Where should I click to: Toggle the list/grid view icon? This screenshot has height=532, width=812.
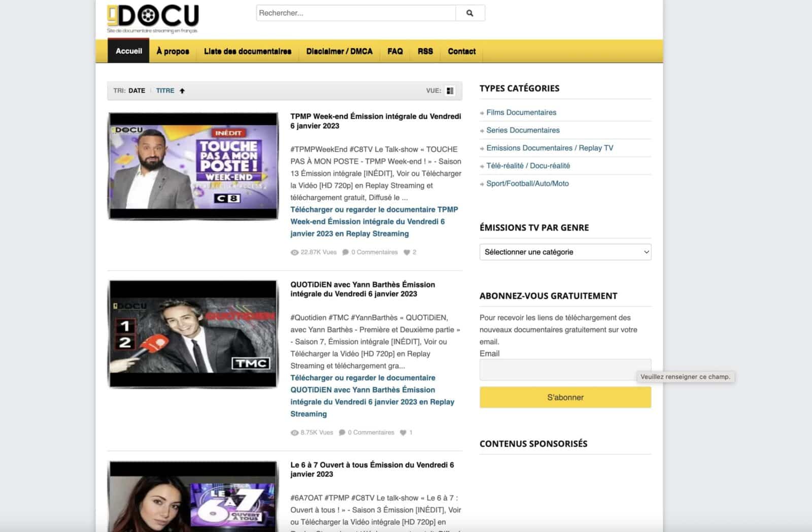[x=450, y=91]
